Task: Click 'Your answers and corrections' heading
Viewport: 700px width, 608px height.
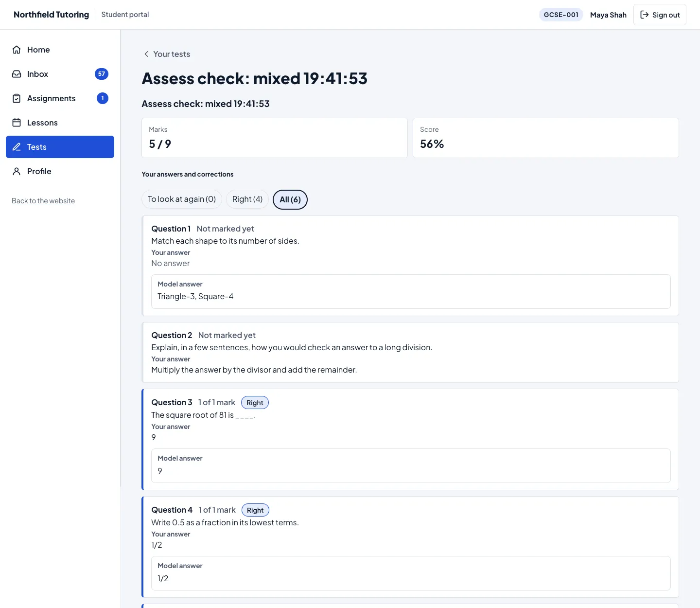Action: [x=188, y=174]
